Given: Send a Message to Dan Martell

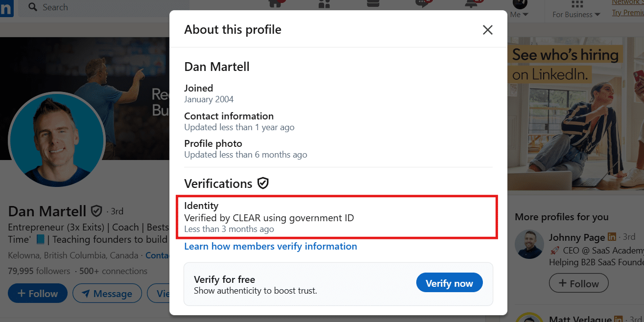Looking at the screenshot, I should pos(107,293).
